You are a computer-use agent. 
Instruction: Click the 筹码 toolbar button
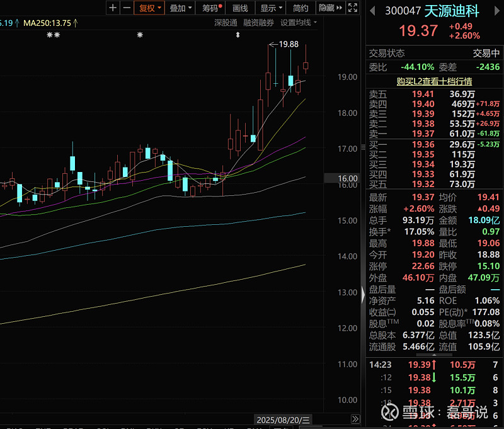coord(211,8)
